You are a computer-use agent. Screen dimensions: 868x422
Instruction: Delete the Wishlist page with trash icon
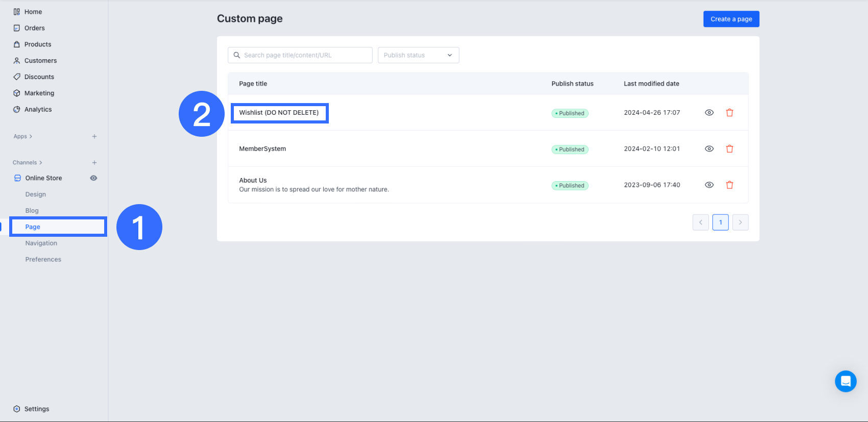(730, 113)
